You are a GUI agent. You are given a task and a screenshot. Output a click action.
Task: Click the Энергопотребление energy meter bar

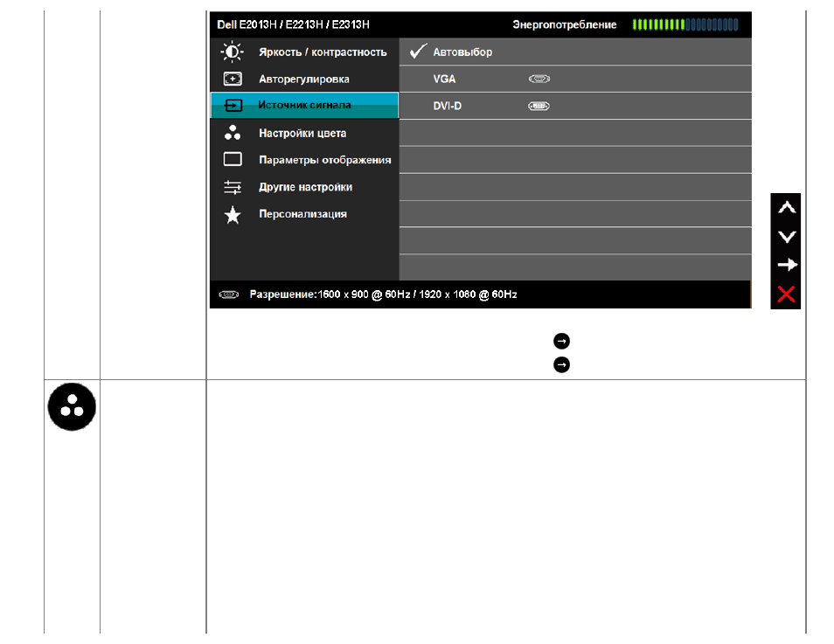point(685,24)
